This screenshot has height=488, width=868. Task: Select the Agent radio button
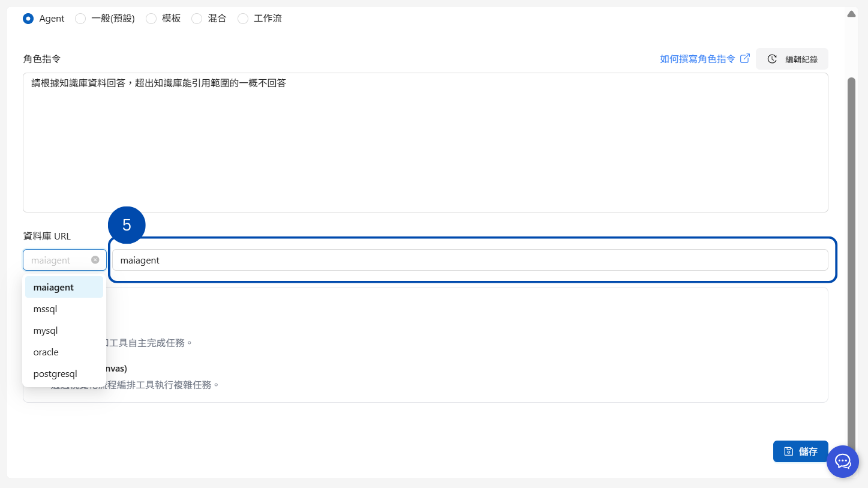click(x=28, y=19)
